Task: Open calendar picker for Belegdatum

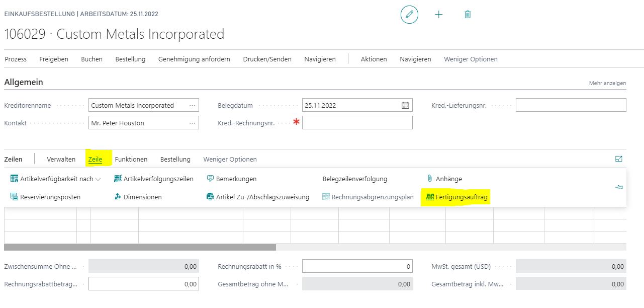Action: click(405, 105)
